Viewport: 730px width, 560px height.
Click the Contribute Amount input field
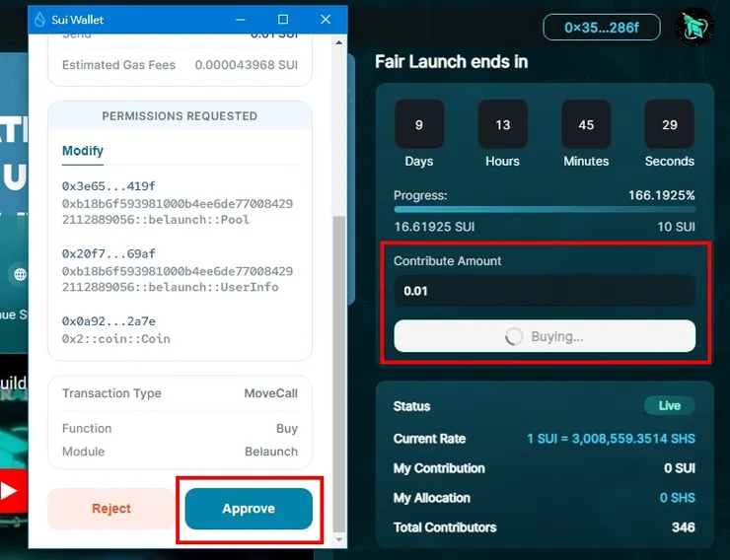[x=545, y=291]
